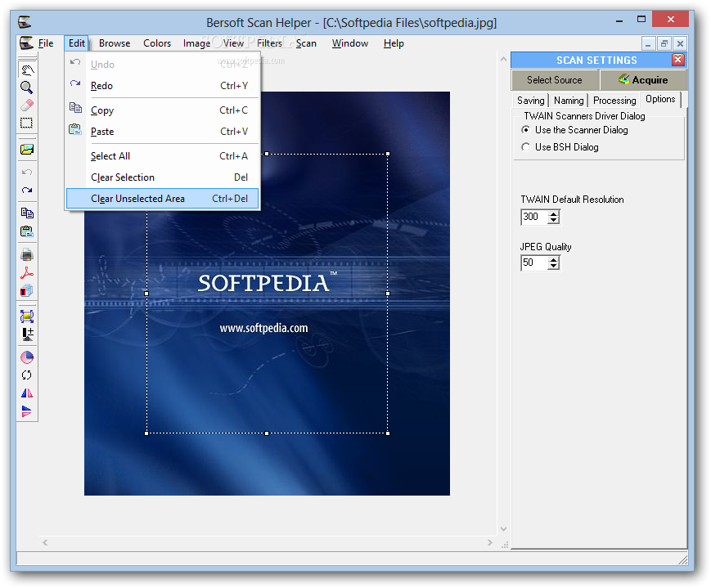711x588 pixels.
Task: Open the Help menu
Action: (394, 43)
